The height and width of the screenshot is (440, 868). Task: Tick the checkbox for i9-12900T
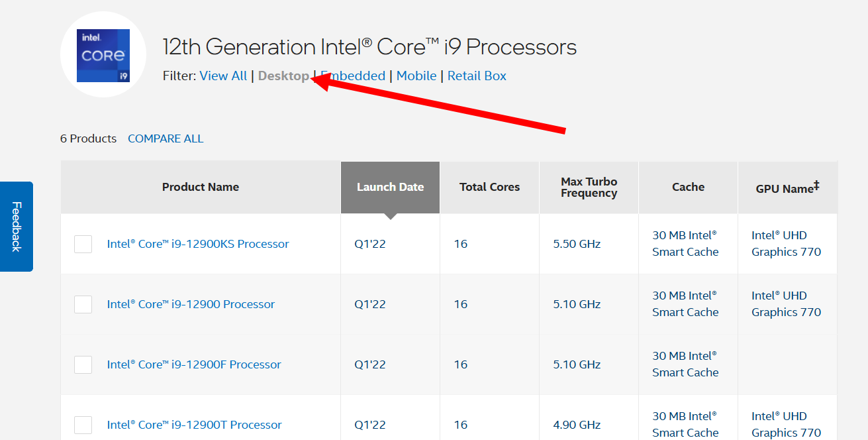[x=83, y=425]
